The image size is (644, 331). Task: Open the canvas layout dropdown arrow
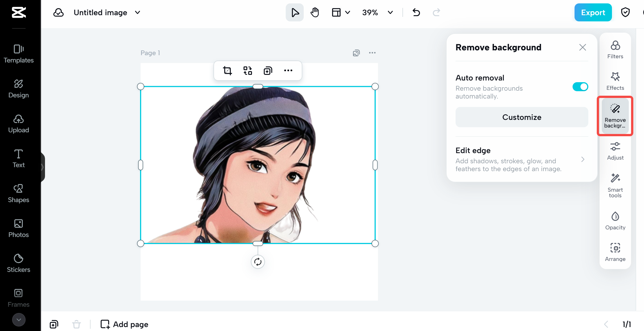pyautogui.click(x=348, y=13)
